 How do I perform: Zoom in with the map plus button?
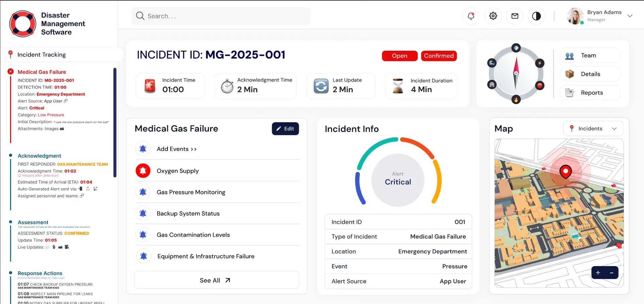pyautogui.click(x=598, y=273)
